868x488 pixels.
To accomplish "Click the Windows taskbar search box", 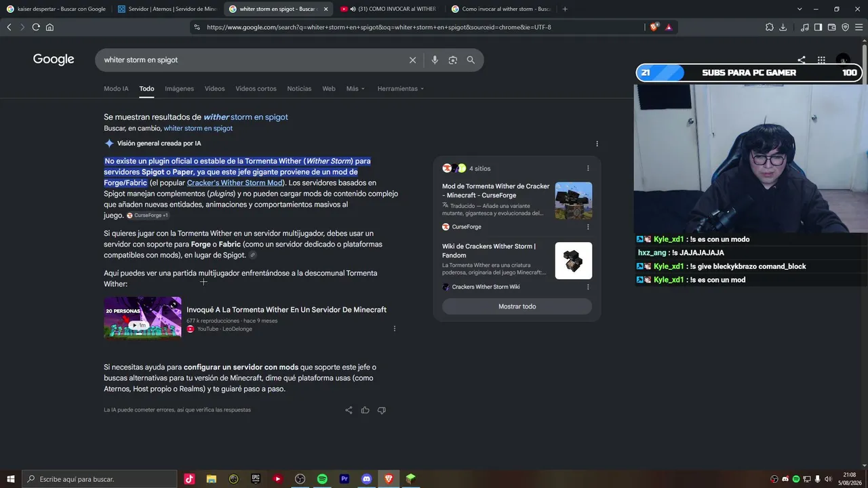I will pos(98,479).
